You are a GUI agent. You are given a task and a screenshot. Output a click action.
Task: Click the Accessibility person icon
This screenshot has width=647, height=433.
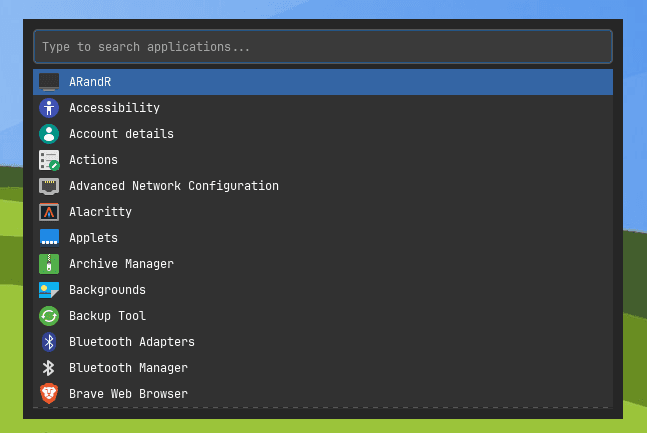click(x=49, y=108)
